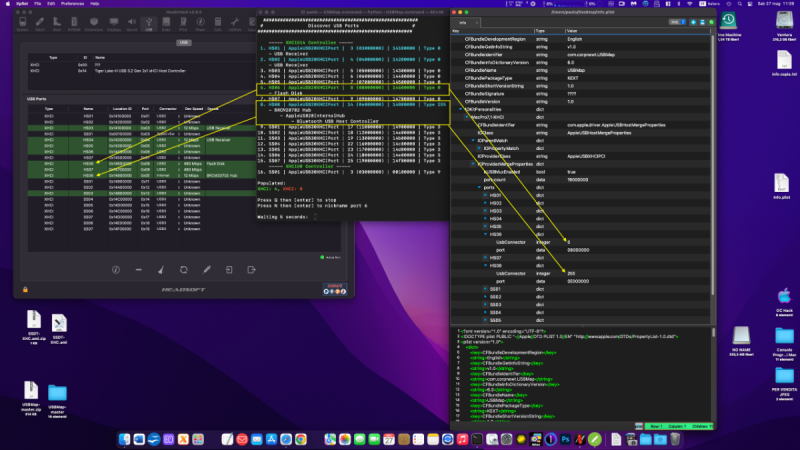Click the refresh icon below USB ports
Image resolution: width=800 pixels, height=450 pixels.
[x=182, y=269]
